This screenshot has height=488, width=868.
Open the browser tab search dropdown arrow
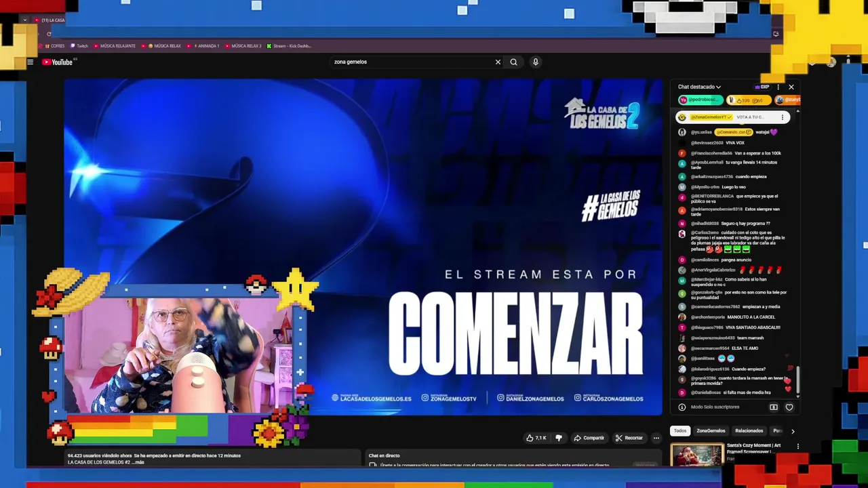point(25,20)
